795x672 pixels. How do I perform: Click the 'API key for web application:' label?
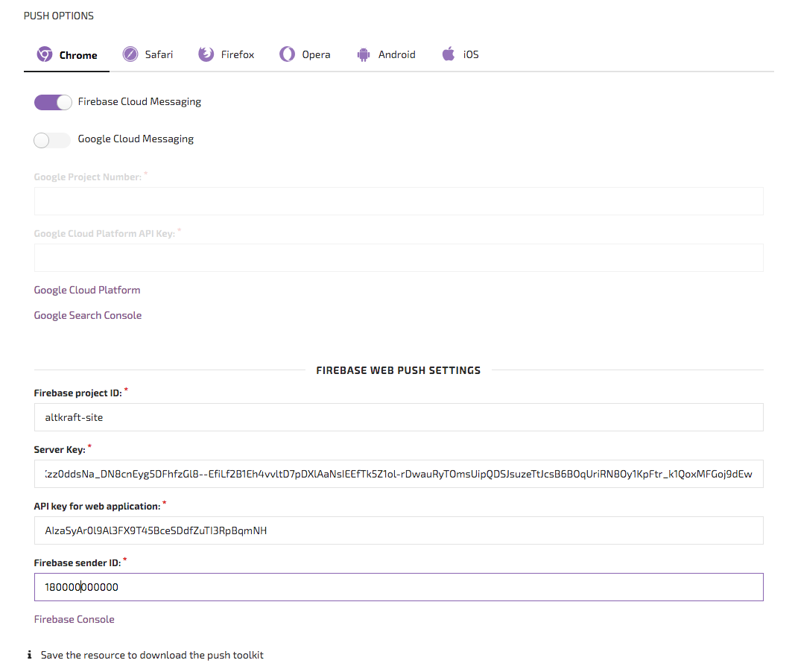98,507
